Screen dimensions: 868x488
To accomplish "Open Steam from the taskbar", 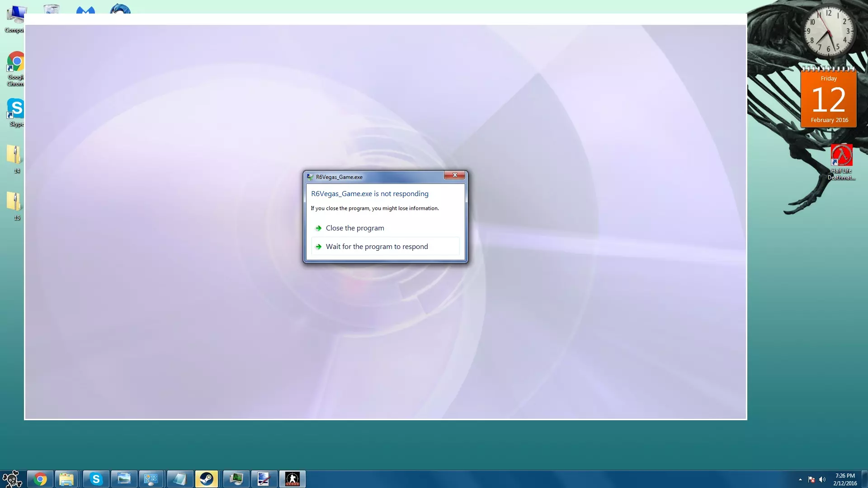I will (207, 479).
